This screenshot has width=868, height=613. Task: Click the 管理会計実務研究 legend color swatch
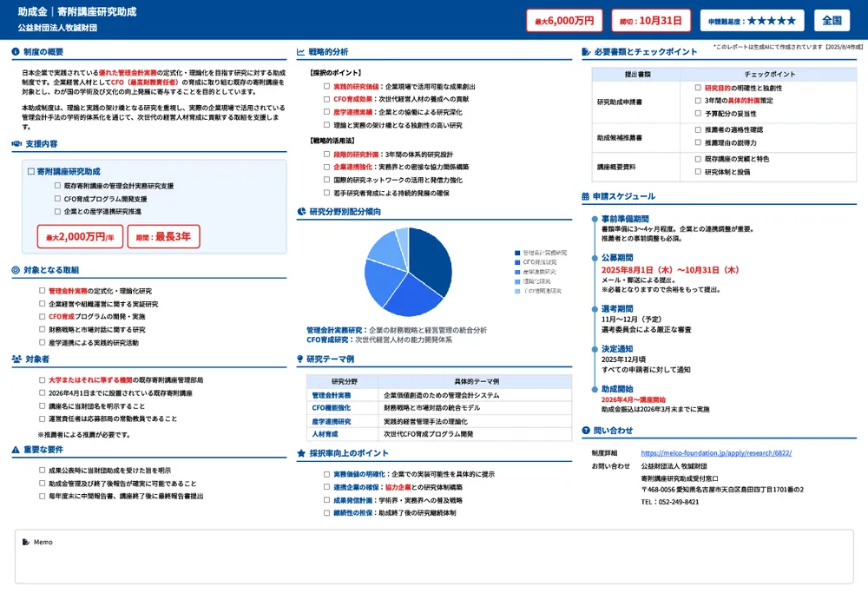point(517,253)
